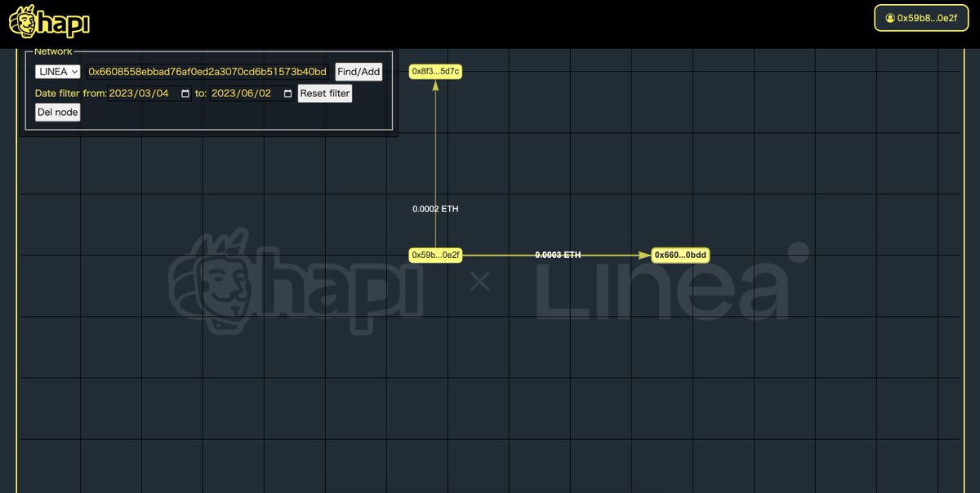Open calendar picker for the from date
The width and height of the screenshot is (980, 493).
point(185,94)
